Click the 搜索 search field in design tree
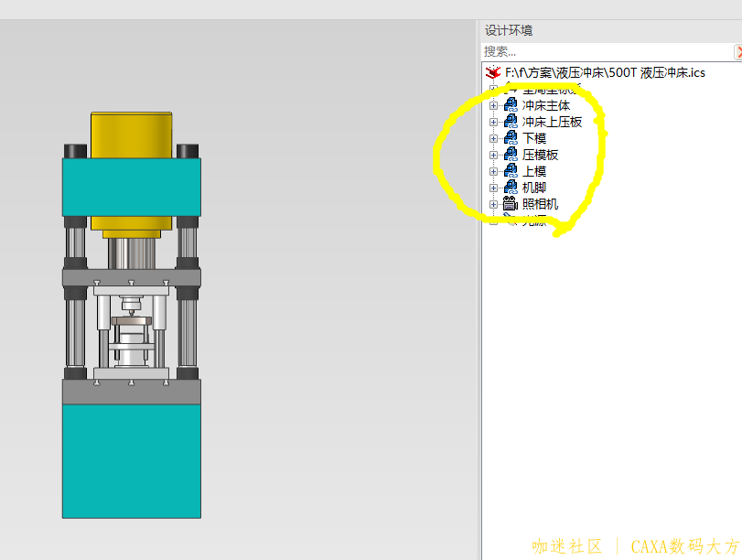The image size is (742, 560). coord(608,51)
